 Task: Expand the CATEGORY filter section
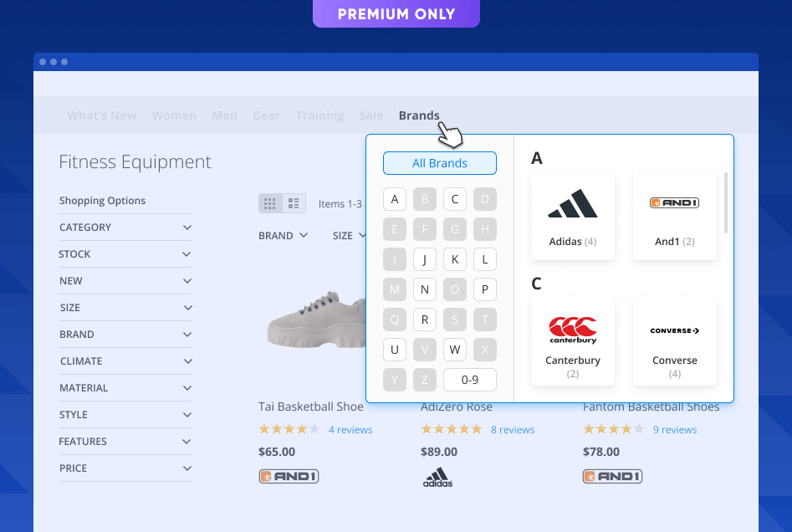pos(125,227)
